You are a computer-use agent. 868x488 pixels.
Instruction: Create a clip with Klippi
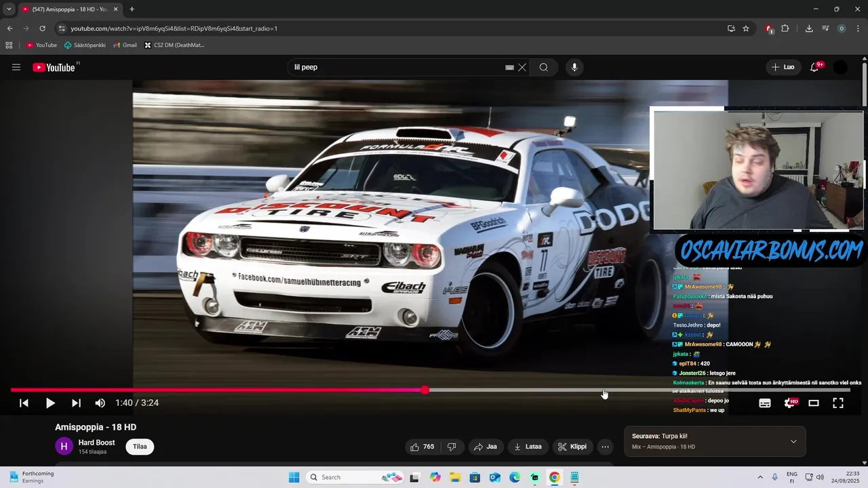click(x=572, y=447)
